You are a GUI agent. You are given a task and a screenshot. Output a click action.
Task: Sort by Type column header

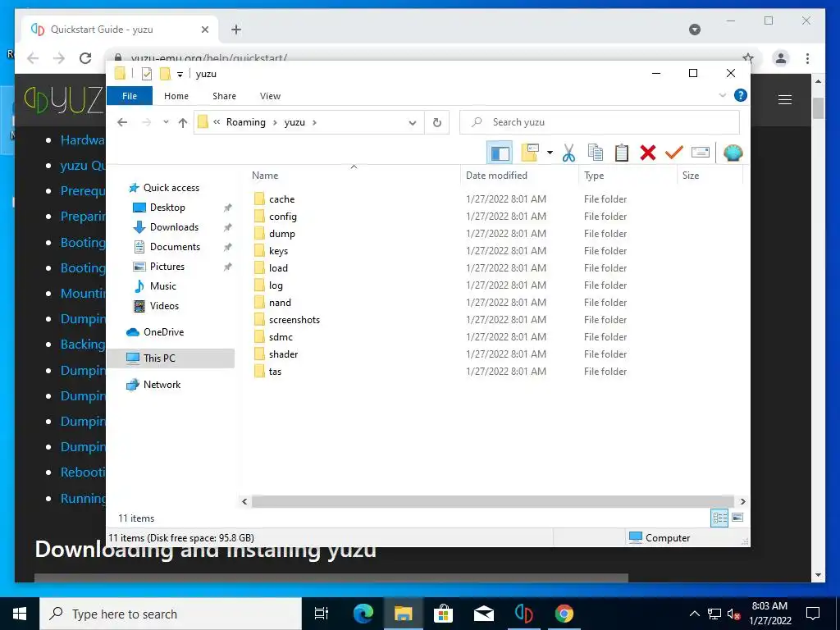pos(594,176)
